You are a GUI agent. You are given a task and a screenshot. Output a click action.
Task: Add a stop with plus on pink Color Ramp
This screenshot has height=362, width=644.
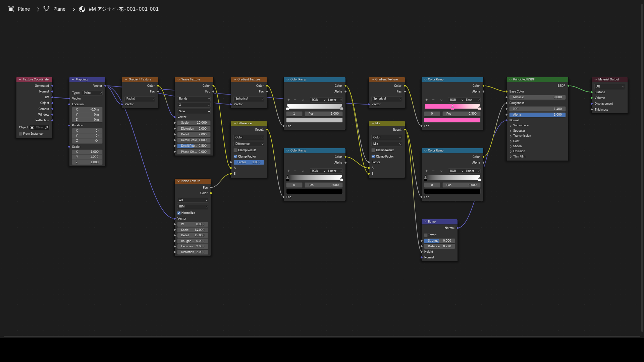(426, 100)
